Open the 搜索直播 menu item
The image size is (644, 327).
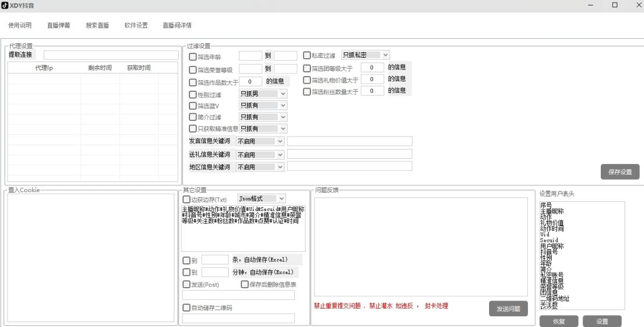pos(97,25)
